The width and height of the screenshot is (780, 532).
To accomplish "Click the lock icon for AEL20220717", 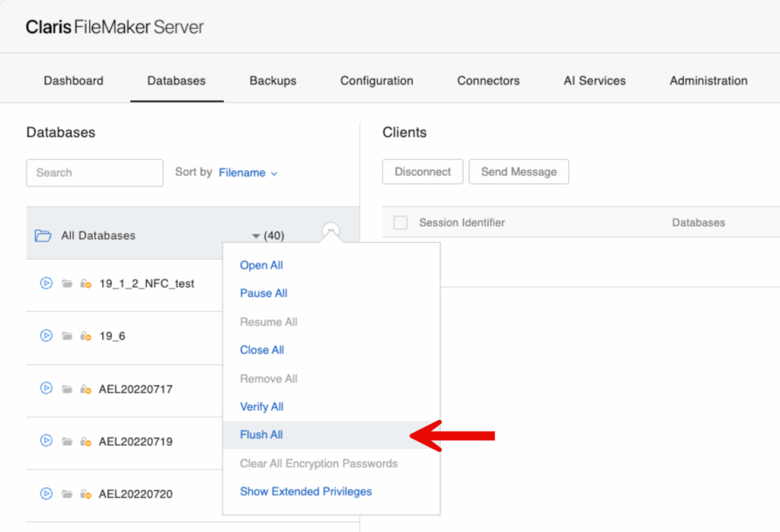I will (x=86, y=389).
